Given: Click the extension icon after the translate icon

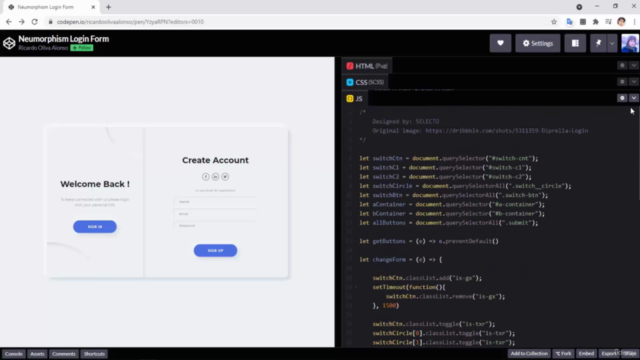Looking at the screenshot, I should pyautogui.click(x=583, y=22).
